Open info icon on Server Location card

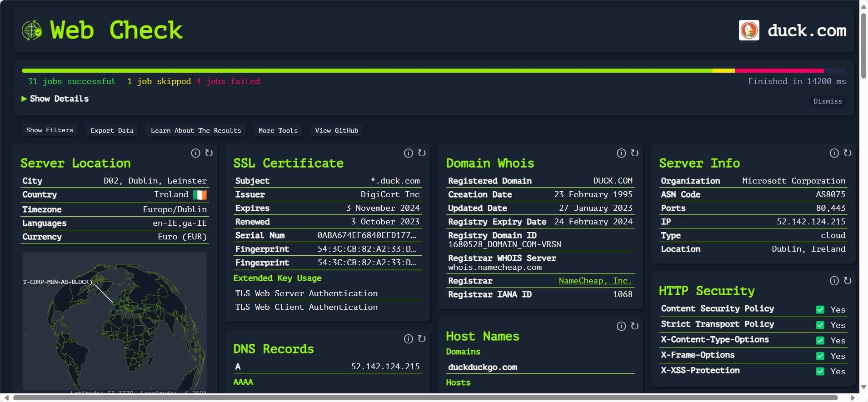[x=195, y=153]
